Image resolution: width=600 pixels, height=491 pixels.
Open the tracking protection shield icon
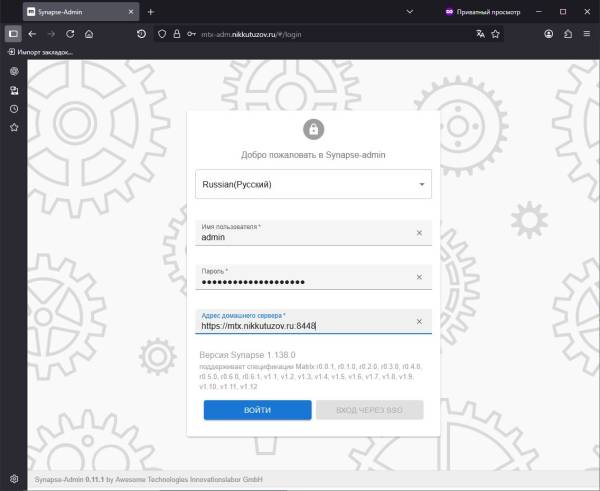click(162, 34)
